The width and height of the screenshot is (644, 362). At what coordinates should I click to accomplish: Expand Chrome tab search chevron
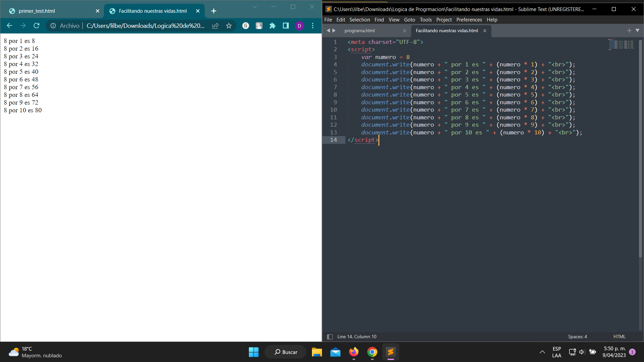click(x=255, y=7)
